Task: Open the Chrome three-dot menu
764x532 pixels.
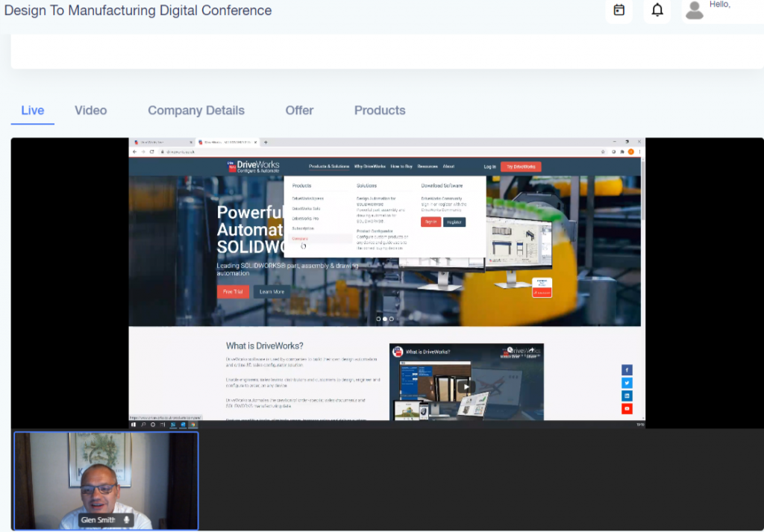Action: pos(639,152)
